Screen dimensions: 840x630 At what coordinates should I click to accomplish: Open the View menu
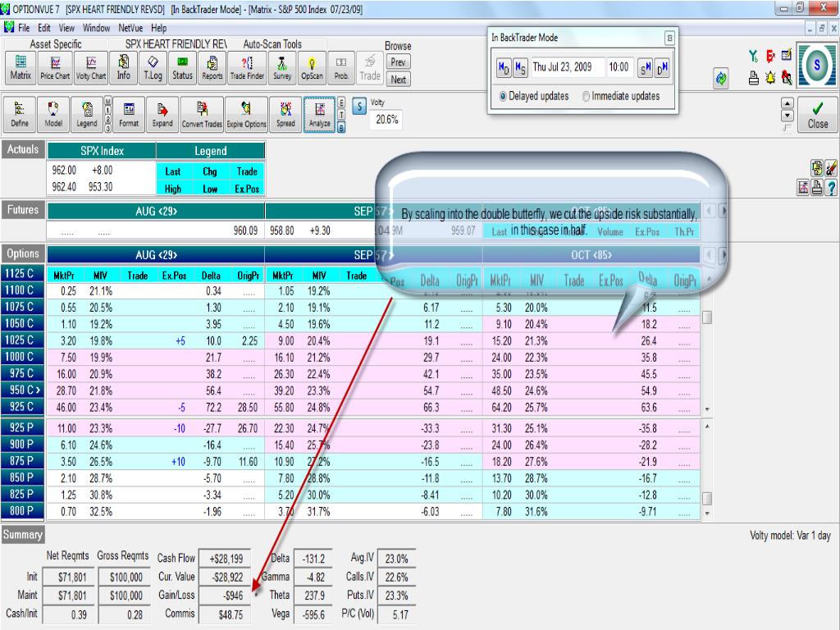click(66, 28)
